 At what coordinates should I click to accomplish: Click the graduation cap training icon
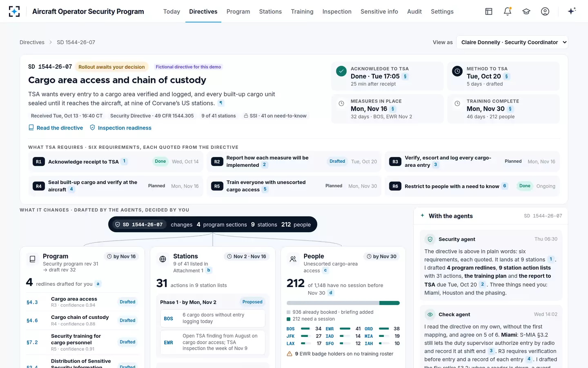[x=526, y=11]
